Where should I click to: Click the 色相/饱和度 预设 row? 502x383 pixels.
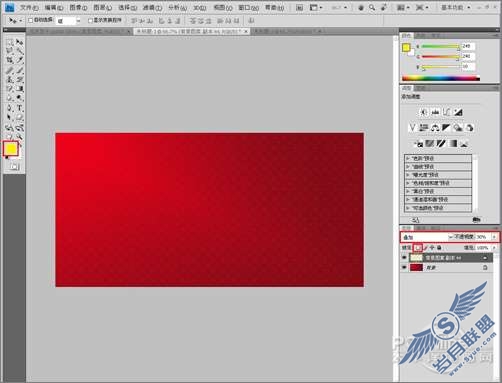pyautogui.click(x=438, y=183)
